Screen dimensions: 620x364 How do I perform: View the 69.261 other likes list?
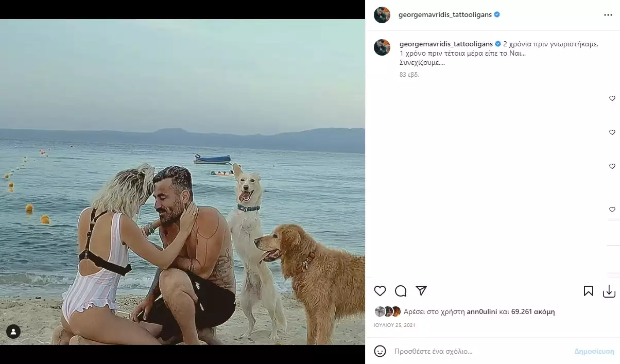click(x=533, y=311)
